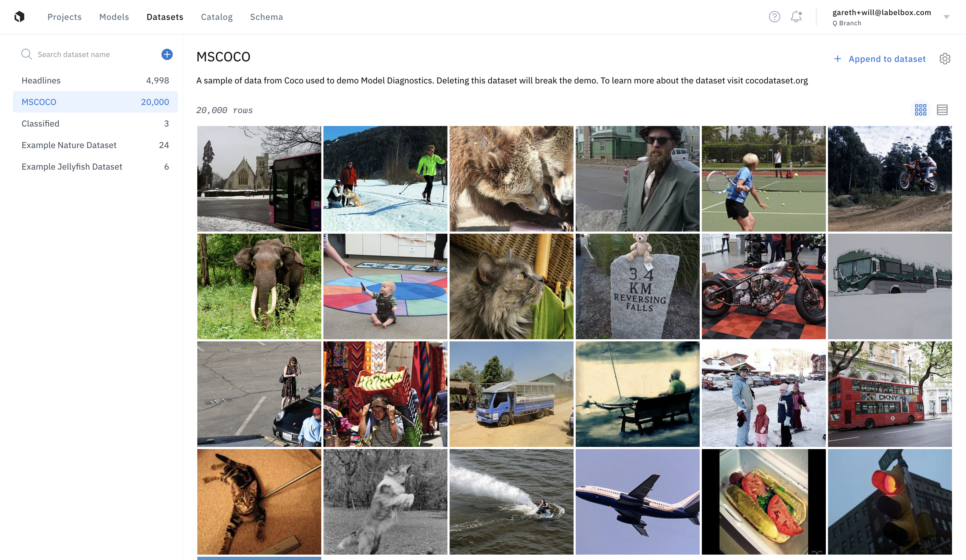Click the search magnifier icon
This screenshot has height=560, width=966.
pyautogui.click(x=26, y=54)
